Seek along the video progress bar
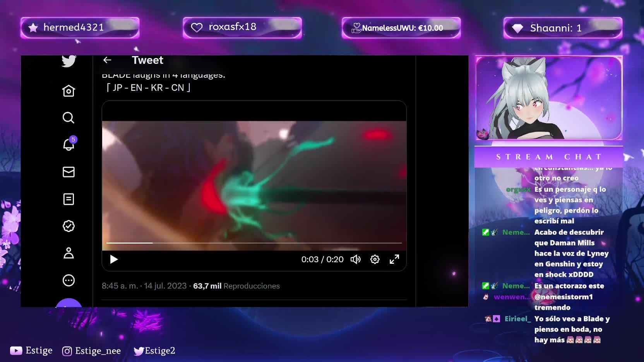This screenshot has height=362, width=644. click(x=254, y=243)
